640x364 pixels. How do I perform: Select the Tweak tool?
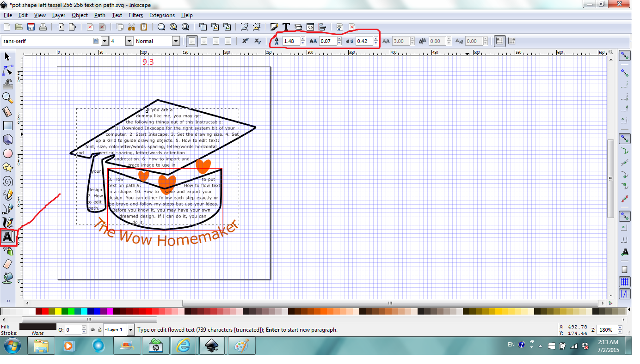[x=7, y=84]
